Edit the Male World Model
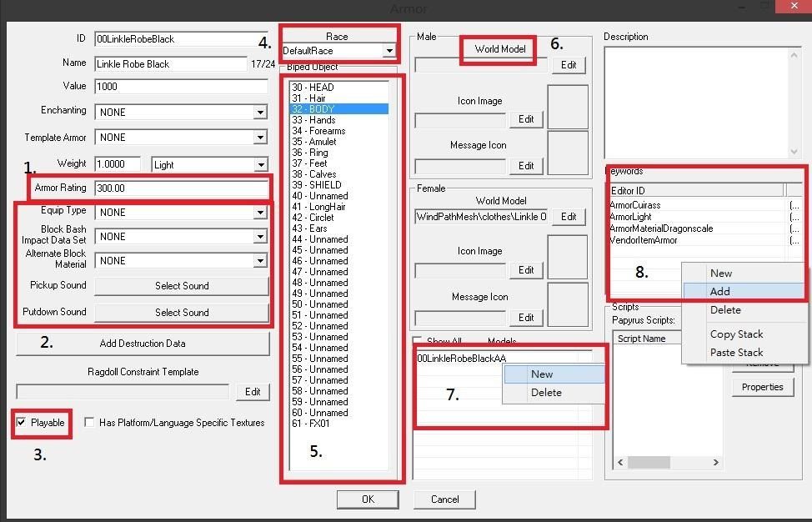Image resolution: width=812 pixels, height=522 pixels. coord(568,65)
